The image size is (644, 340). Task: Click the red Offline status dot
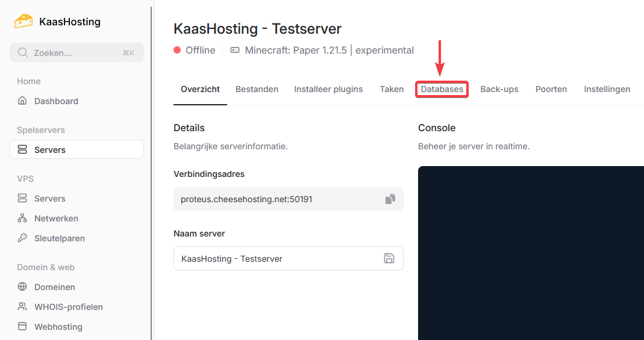(x=178, y=50)
